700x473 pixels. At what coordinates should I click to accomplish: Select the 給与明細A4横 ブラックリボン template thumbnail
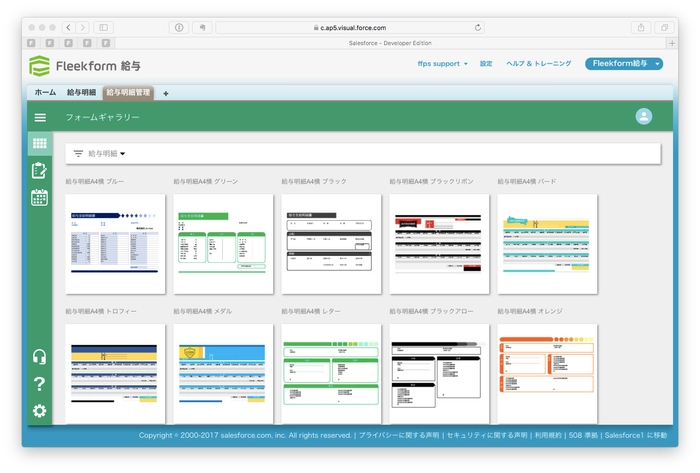click(x=438, y=244)
